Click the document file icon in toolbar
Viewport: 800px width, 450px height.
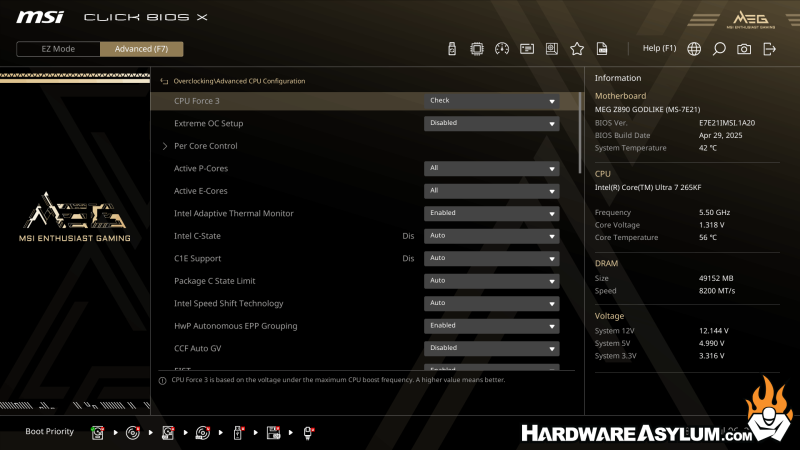602,49
